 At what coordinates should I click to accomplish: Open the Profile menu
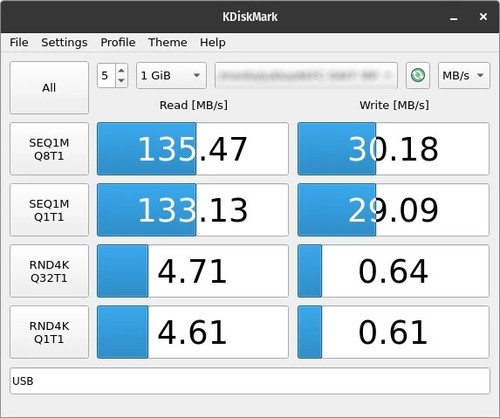pos(118,42)
